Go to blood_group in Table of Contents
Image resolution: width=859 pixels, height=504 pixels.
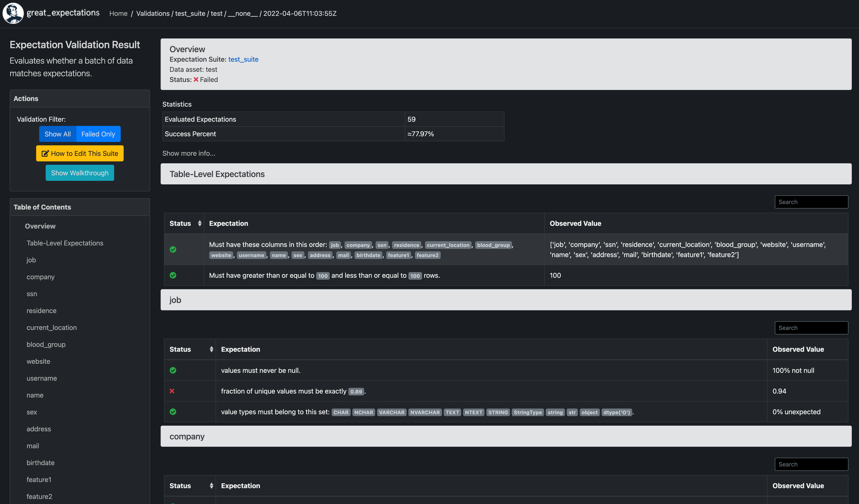point(46,344)
